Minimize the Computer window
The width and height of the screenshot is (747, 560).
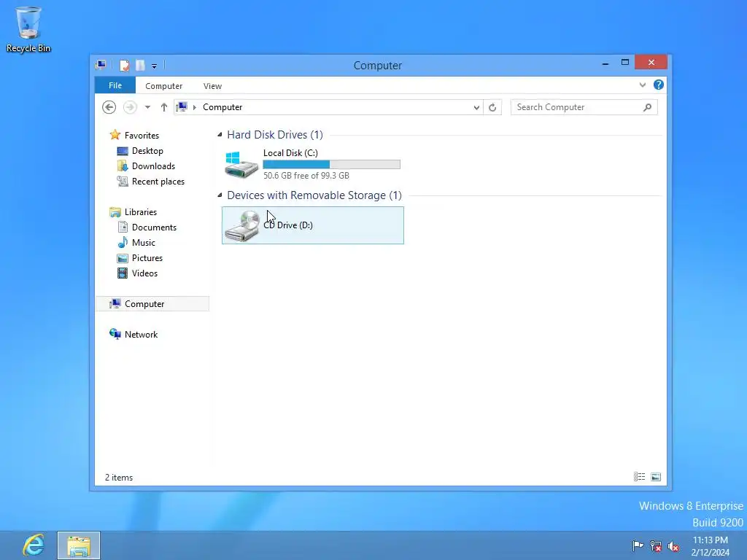605,63
